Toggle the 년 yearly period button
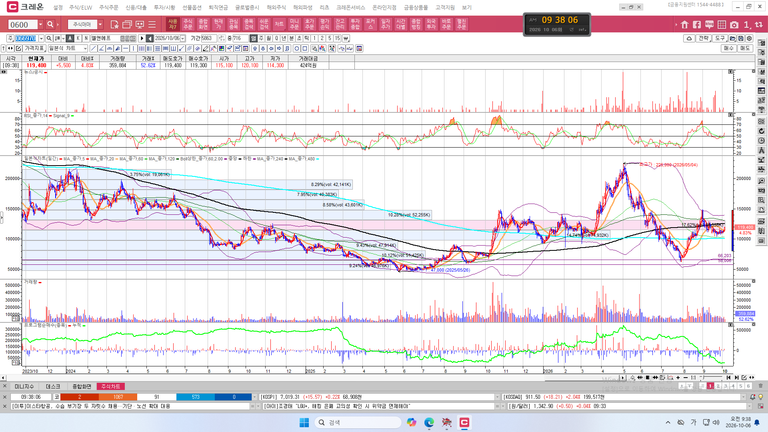This screenshot has width=768, height=432. tap(284, 38)
